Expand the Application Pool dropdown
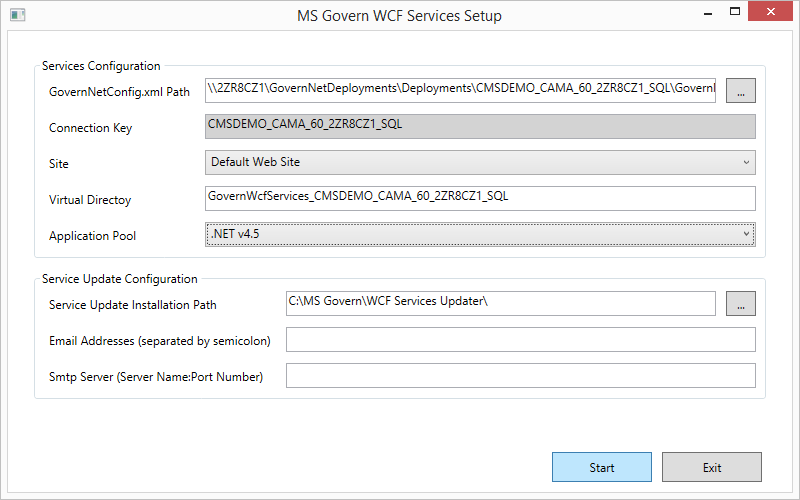Screen dimensions: 800x500 [x=480, y=234]
